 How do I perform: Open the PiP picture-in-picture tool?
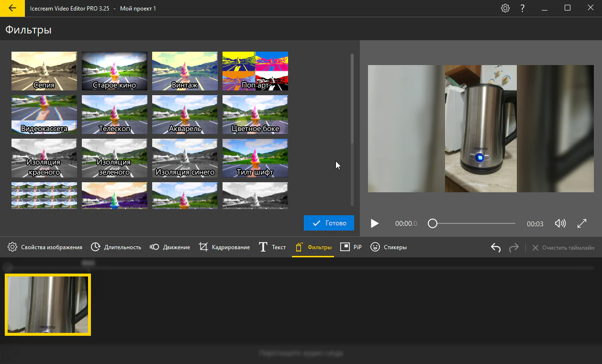click(x=351, y=247)
